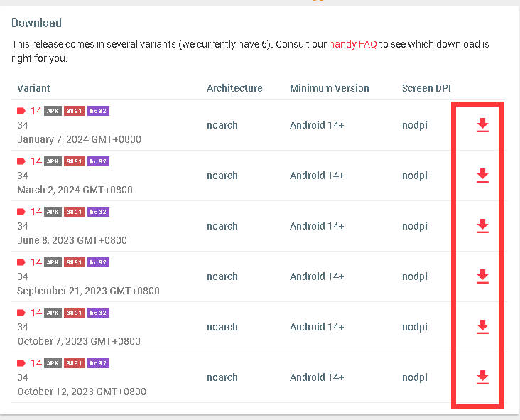Click the APK badge in March 2 row
The height and width of the screenshot is (420, 520).
53,161
